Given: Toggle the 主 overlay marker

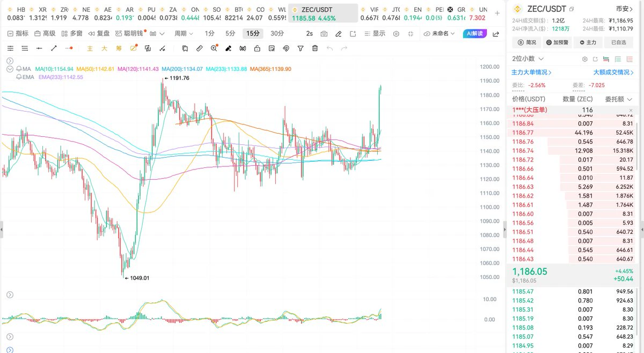Looking at the screenshot, I should (x=90, y=48).
